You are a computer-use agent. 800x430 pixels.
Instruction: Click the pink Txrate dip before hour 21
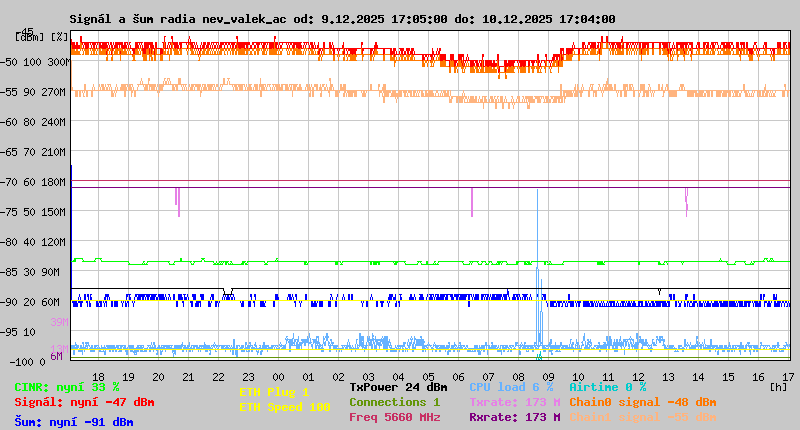pyautogui.click(x=178, y=202)
